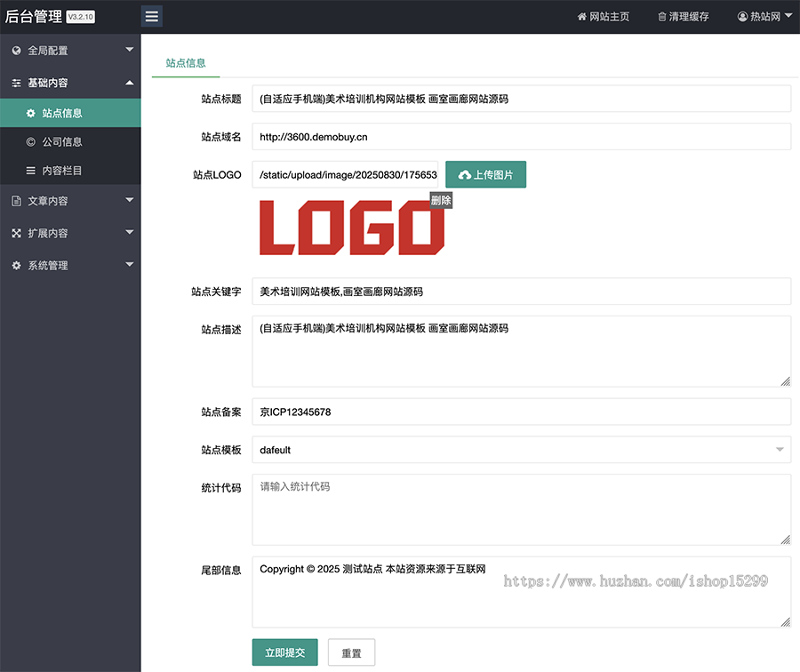Click the document icon of 文章内容
Image resolution: width=800 pixels, height=672 pixels.
click(x=17, y=201)
